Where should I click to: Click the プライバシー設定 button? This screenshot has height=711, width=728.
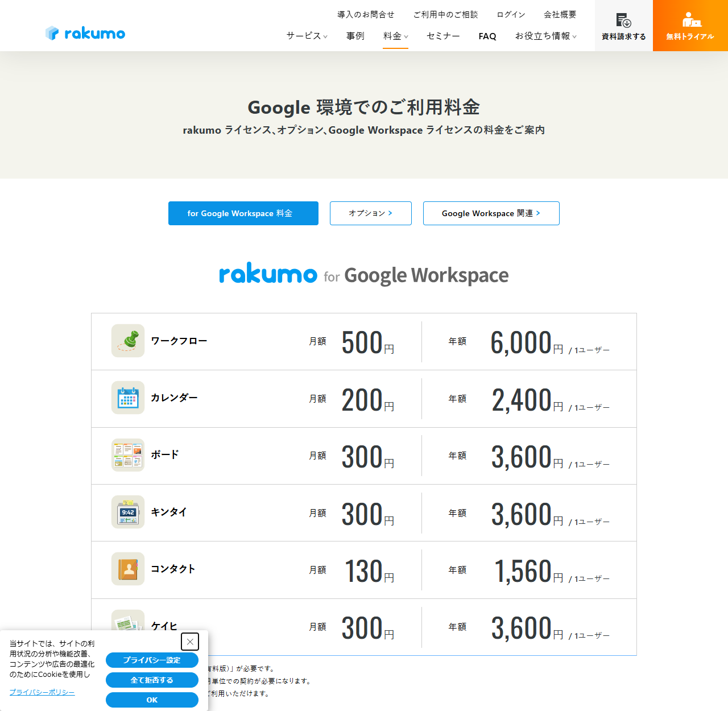(152, 660)
